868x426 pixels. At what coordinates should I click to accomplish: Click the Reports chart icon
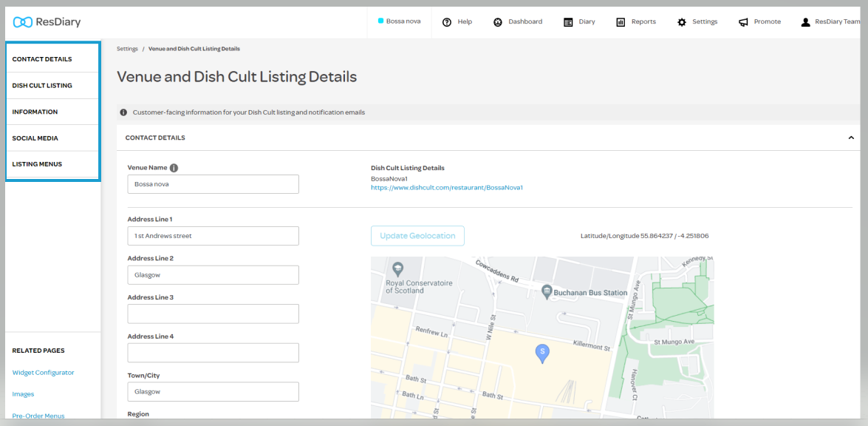[621, 22]
